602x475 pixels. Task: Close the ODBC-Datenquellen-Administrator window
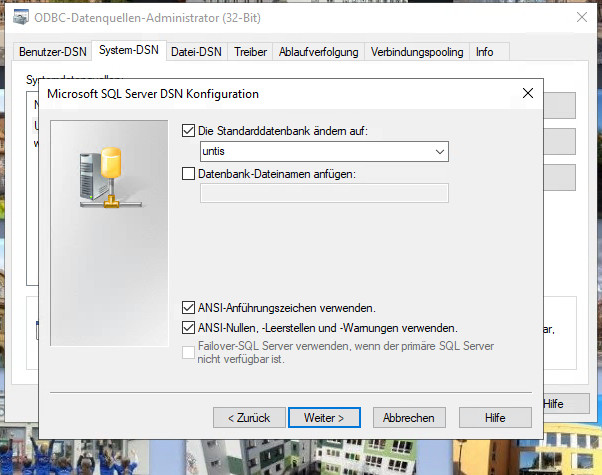[x=582, y=17]
